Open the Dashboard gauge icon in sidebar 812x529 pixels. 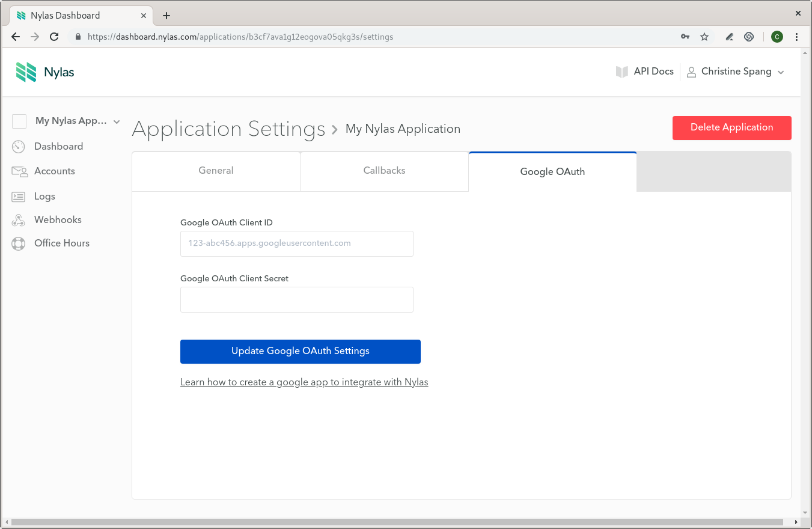[19, 147]
